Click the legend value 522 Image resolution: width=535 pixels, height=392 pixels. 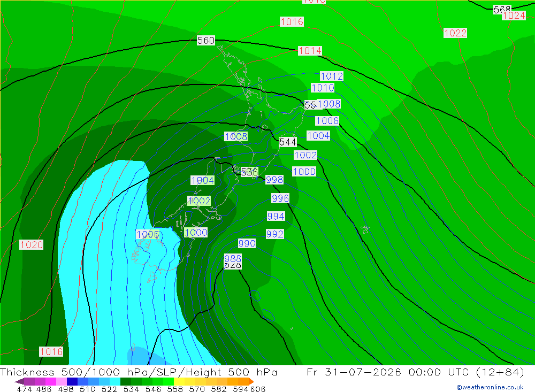coord(109,389)
